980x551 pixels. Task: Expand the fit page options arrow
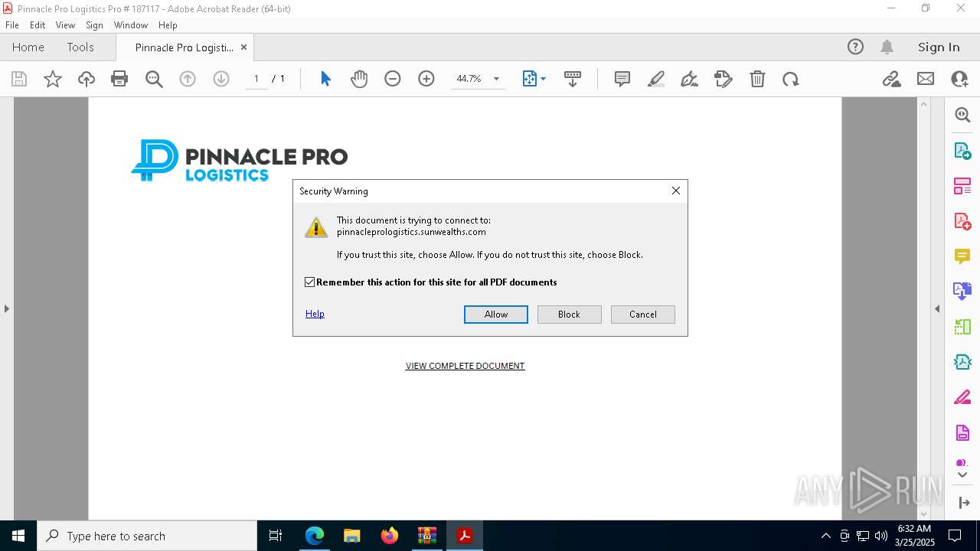pos(543,79)
